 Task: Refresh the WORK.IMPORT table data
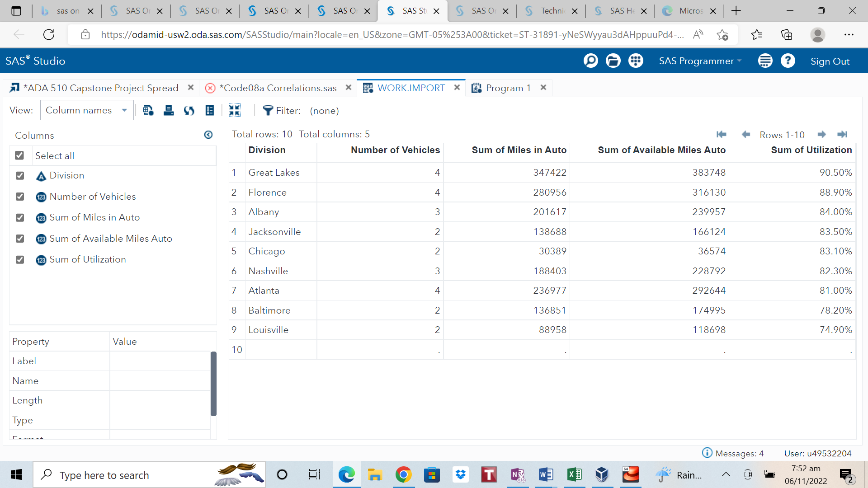[x=189, y=110]
